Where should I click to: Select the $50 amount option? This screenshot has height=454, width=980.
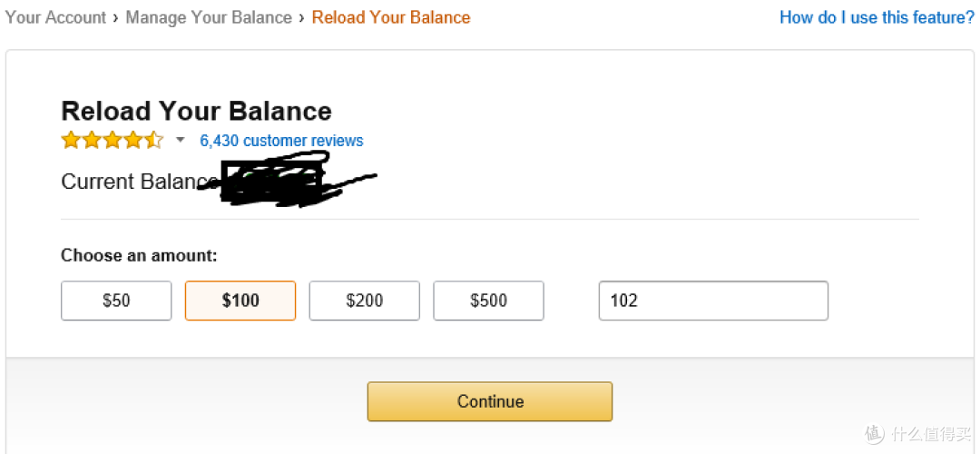[116, 301]
